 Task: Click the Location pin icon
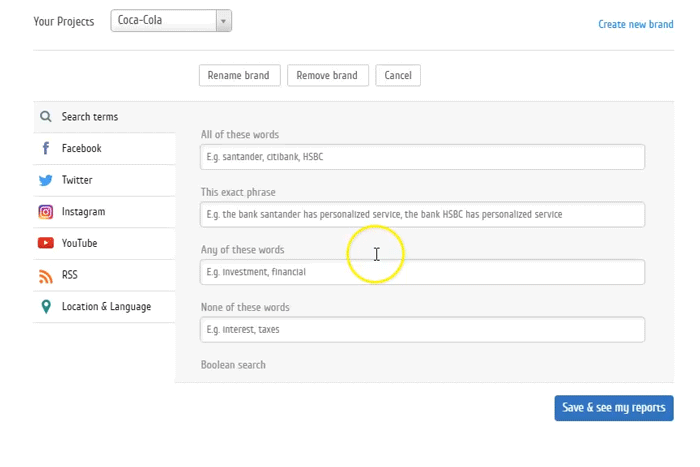point(46,307)
